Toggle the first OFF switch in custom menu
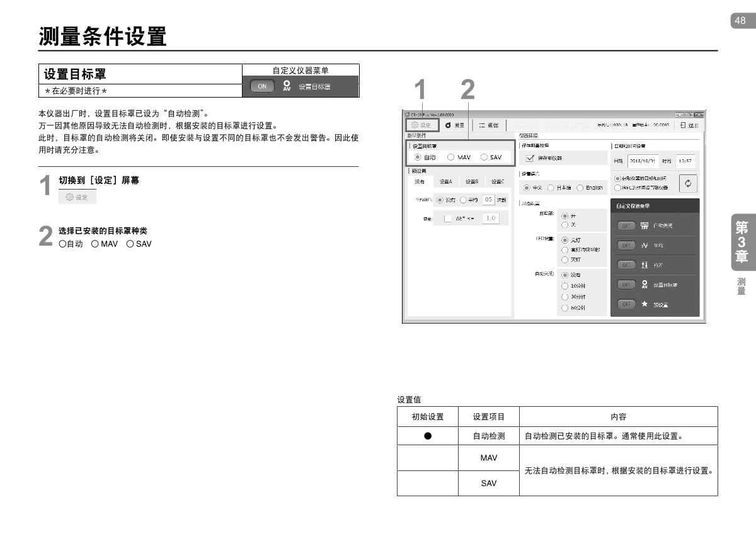 point(626,225)
